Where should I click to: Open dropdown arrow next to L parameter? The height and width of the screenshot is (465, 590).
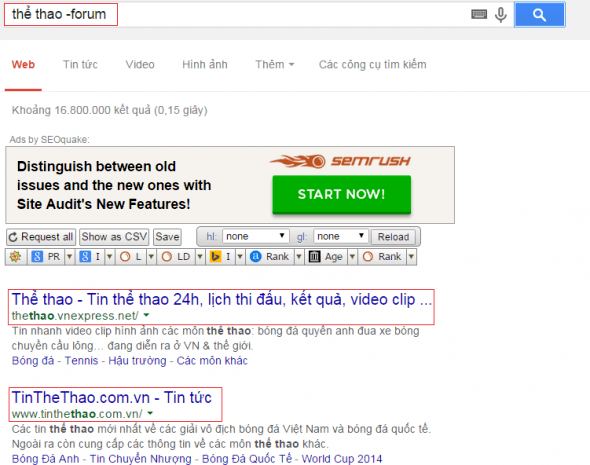click(x=151, y=257)
